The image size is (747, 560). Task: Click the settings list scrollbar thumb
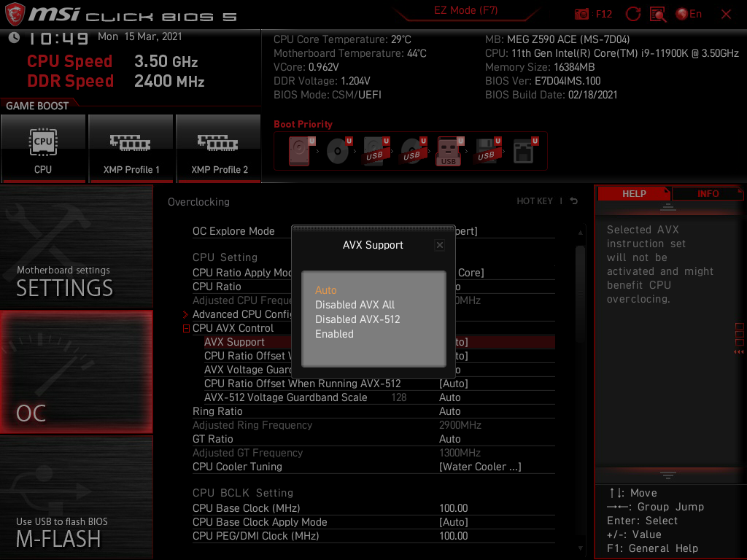580,293
